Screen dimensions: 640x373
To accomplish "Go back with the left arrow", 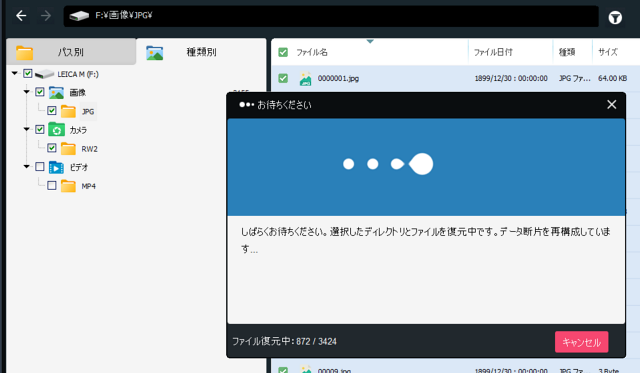I will tap(21, 16).
